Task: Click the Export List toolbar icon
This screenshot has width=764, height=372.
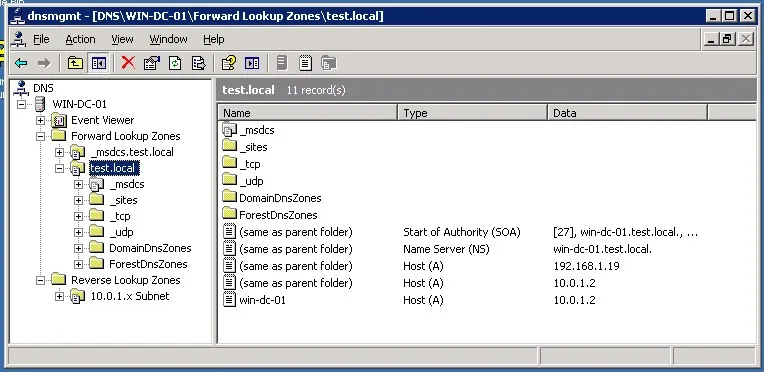Action: pyautogui.click(x=198, y=63)
